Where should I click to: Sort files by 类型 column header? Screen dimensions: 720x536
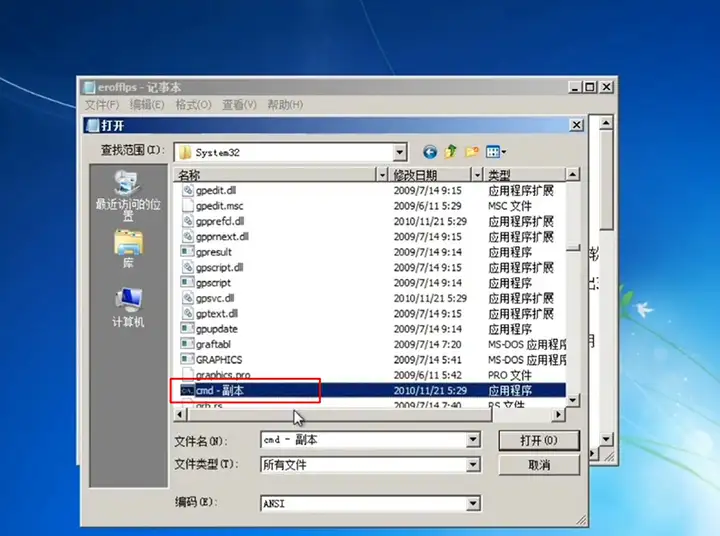click(525, 175)
